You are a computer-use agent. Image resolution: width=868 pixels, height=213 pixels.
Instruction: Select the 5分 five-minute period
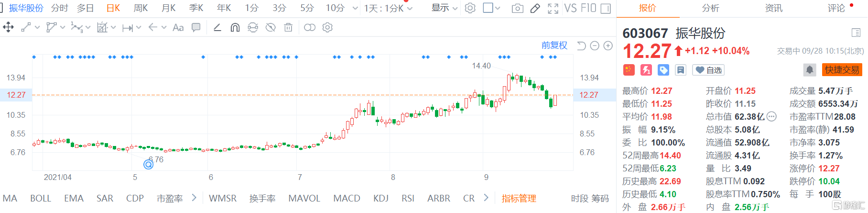(x=307, y=8)
